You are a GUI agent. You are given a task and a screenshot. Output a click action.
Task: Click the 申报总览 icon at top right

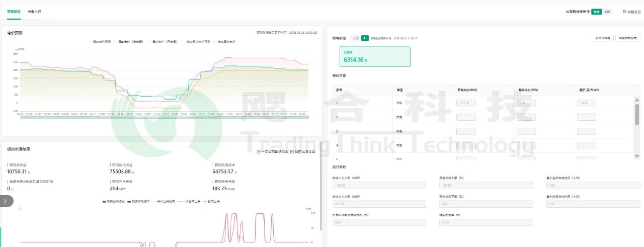pos(624,11)
